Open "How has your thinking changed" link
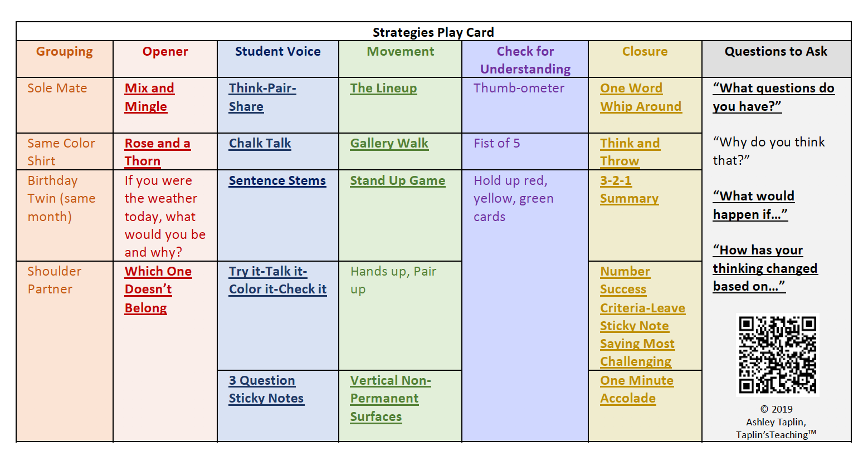Screen dimensions: 868x461 point(758,251)
